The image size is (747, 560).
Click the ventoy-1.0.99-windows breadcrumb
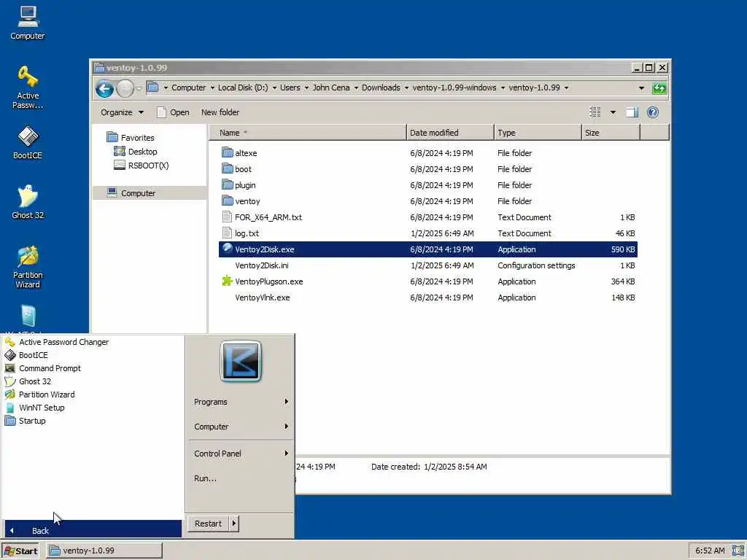[454, 87]
